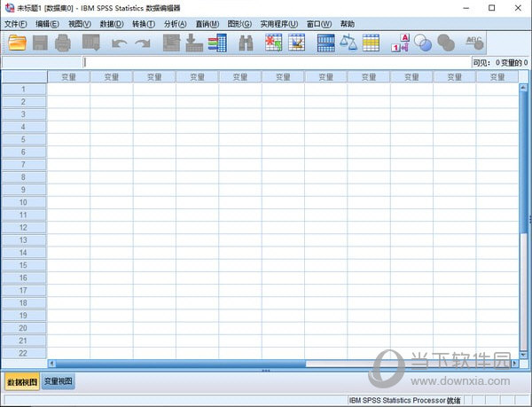Image resolution: width=532 pixels, height=407 pixels.
Task: Click the vertical scrollbar up arrow
Action: (x=523, y=87)
